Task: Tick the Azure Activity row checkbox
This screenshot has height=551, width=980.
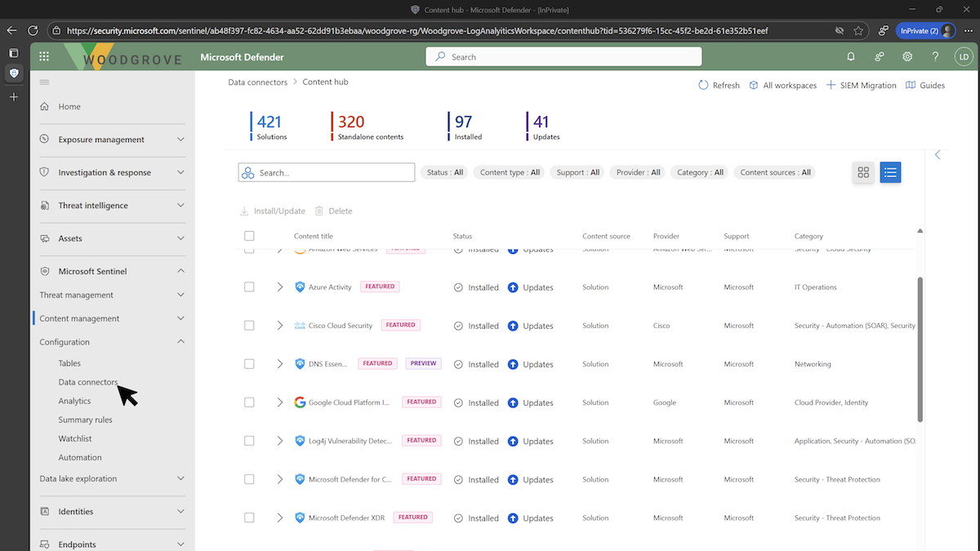Action: click(x=249, y=287)
